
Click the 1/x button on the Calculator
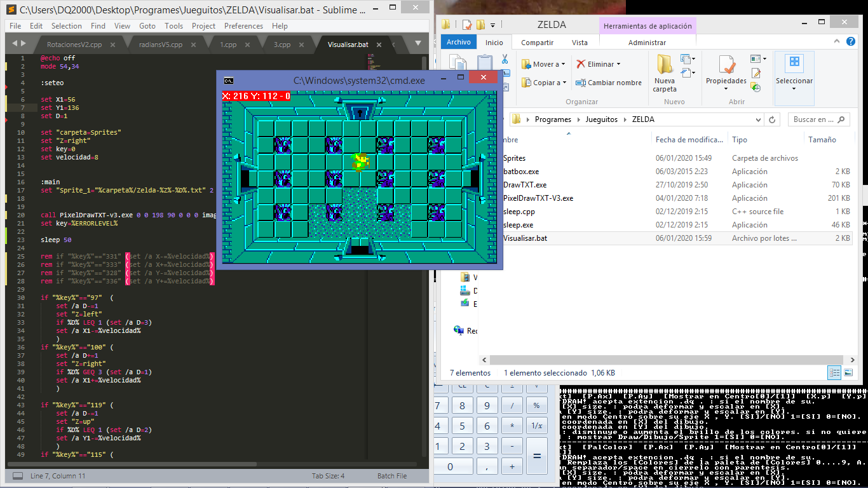537,426
